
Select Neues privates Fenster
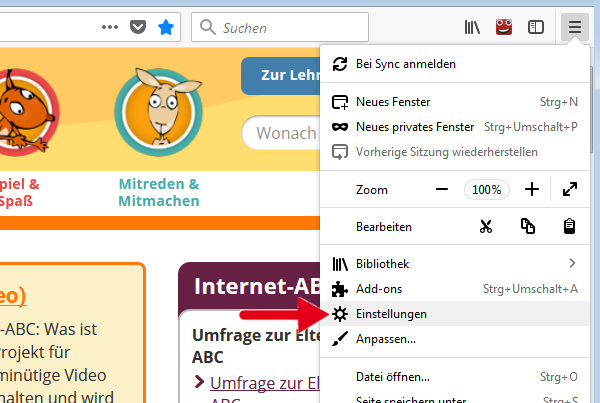point(414,127)
